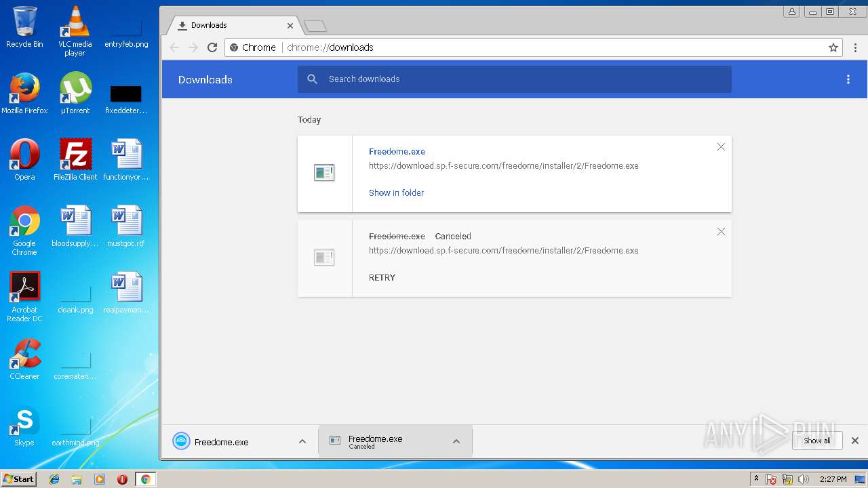
Task: Select the Mozilla Firefox desktop shortcut
Action: click(x=24, y=93)
